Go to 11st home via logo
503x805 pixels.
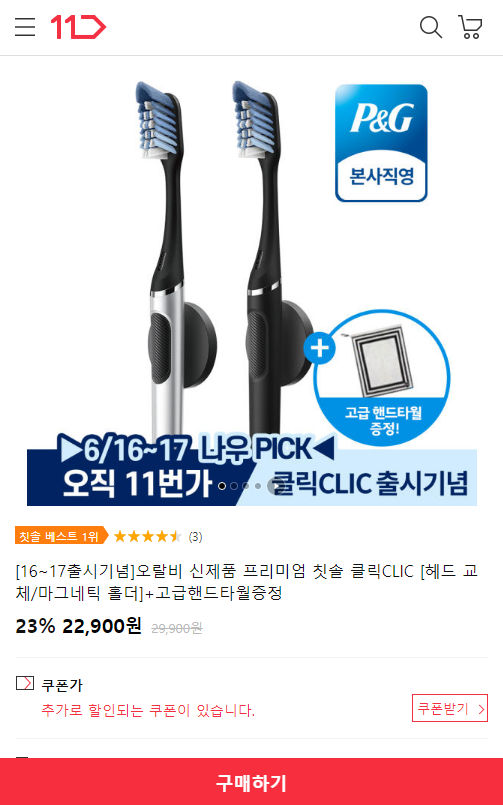78,27
